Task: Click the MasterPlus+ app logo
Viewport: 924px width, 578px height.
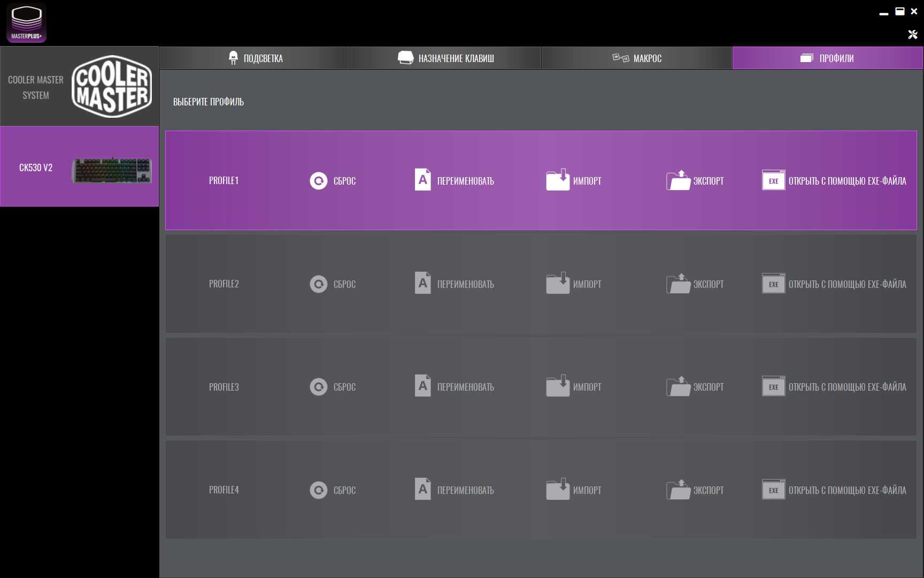Action: click(26, 23)
